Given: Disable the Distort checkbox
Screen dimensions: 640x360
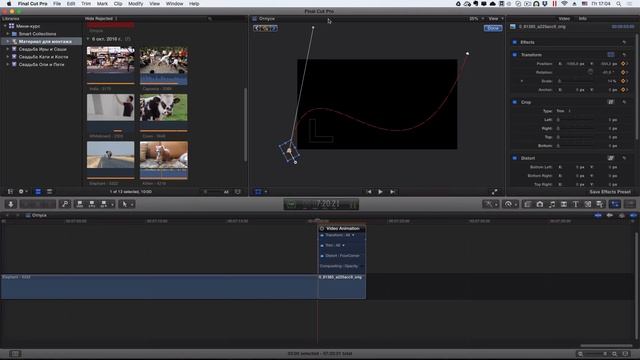Looking at the screenshot, I should tap(515, 158).
